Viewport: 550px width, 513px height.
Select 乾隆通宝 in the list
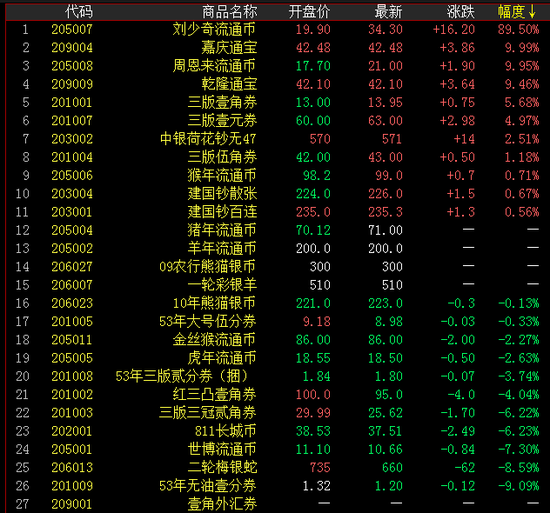click(229, 84)
